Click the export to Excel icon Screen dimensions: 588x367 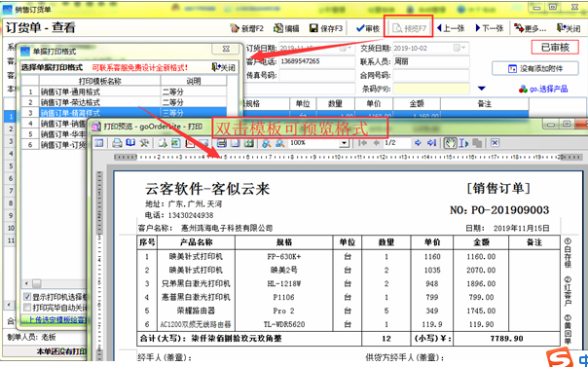tap(176, 143)
